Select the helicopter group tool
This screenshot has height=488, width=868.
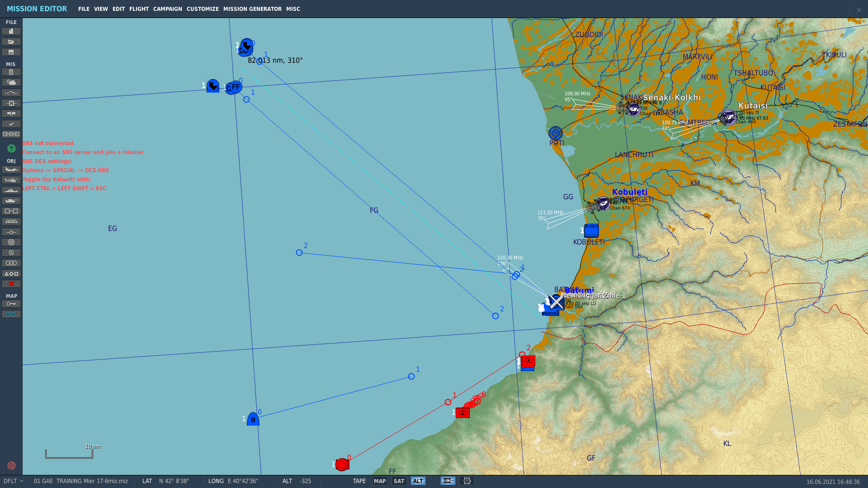point(11,180)
